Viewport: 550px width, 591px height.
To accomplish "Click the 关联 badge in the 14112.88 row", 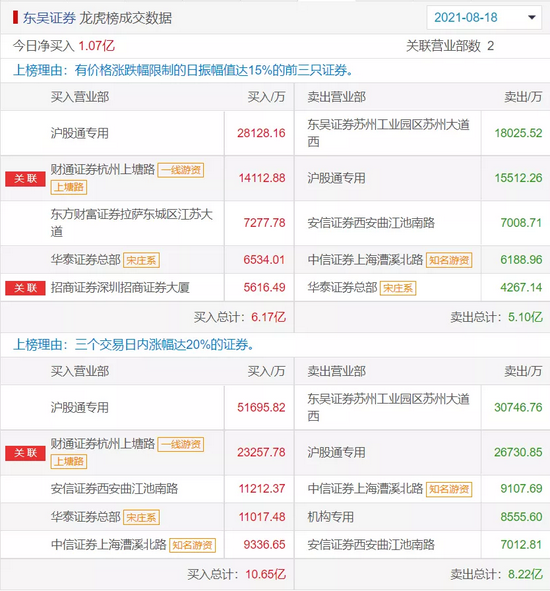I will coord(25,178).
